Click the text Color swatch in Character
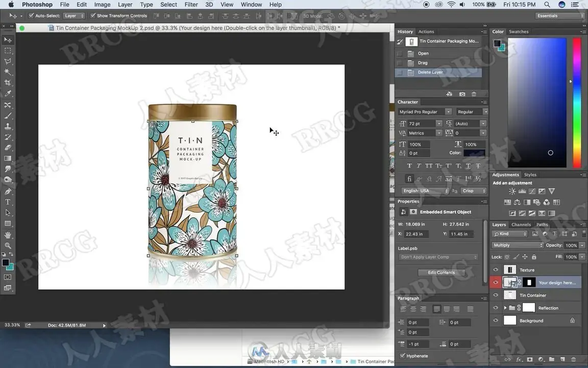588x368 pixels. [474, 153]
